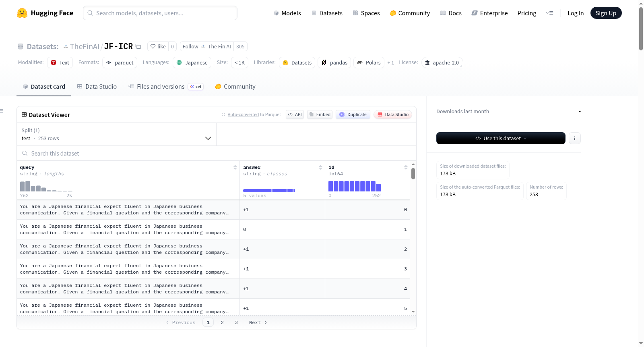Viewport: 644px width, 347px height.
Task: Open the Models page
Action: tap(287, 13)
